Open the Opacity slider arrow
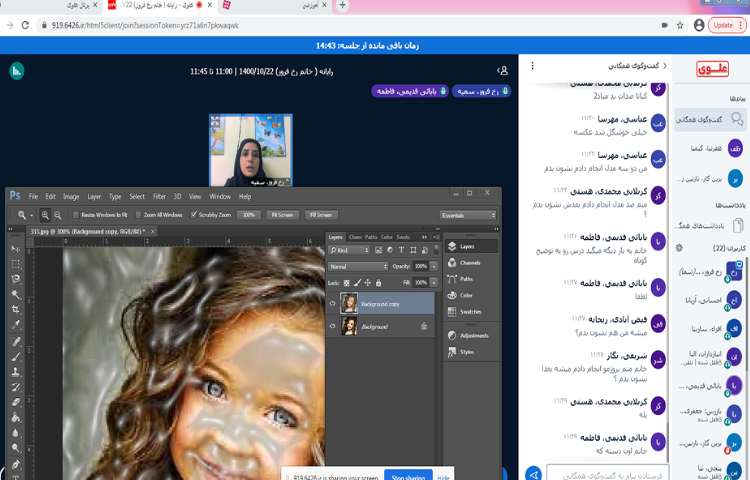Screen dimensions: 750x480 [x=434, y=266]
